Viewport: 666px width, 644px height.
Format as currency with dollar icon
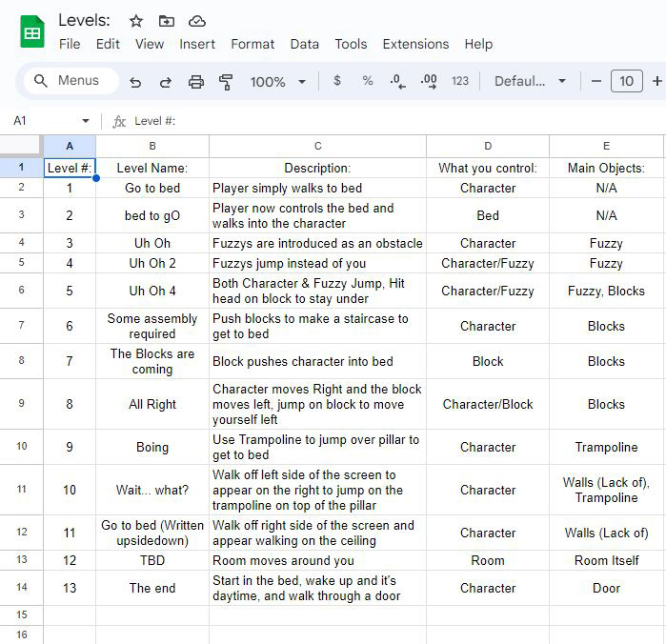(x=337, y=80)
